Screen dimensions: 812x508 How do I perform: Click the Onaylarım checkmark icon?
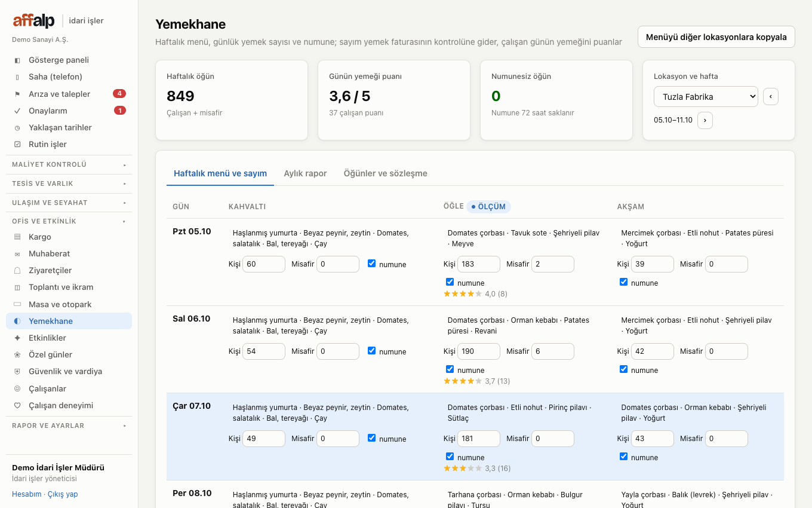(17, 111)
